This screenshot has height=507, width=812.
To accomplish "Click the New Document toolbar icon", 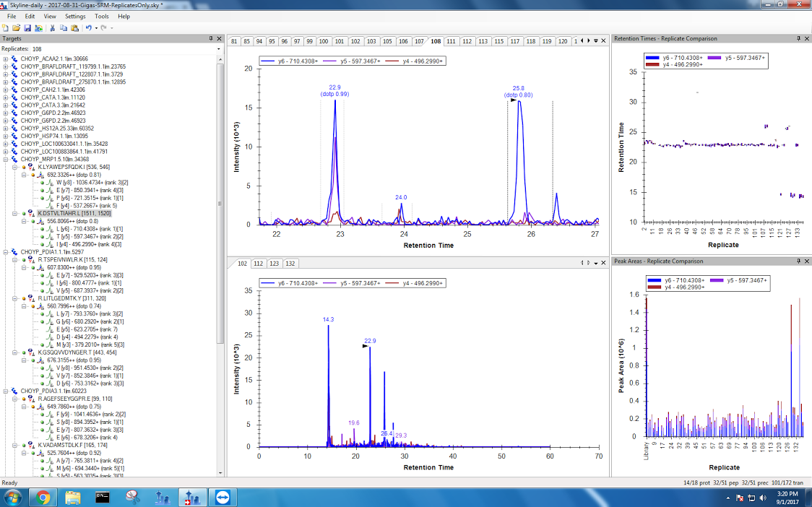I will tap(6, 27).
